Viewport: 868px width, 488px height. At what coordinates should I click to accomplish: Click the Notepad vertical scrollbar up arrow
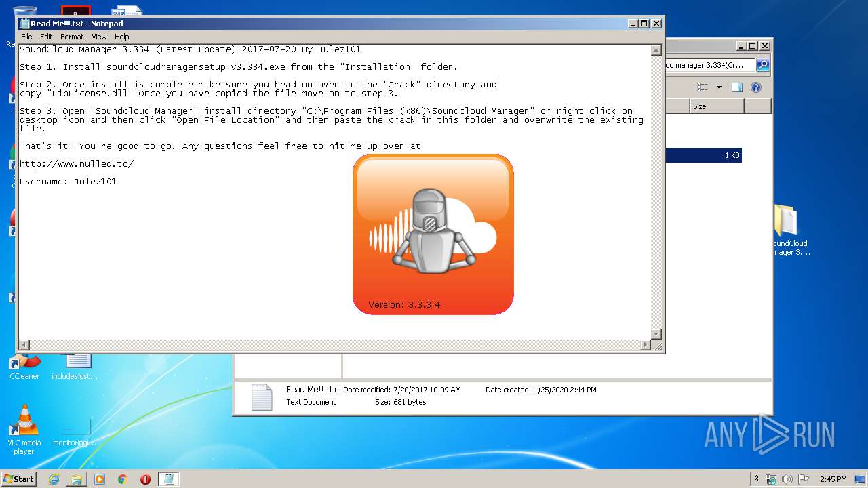pos(656,50)
